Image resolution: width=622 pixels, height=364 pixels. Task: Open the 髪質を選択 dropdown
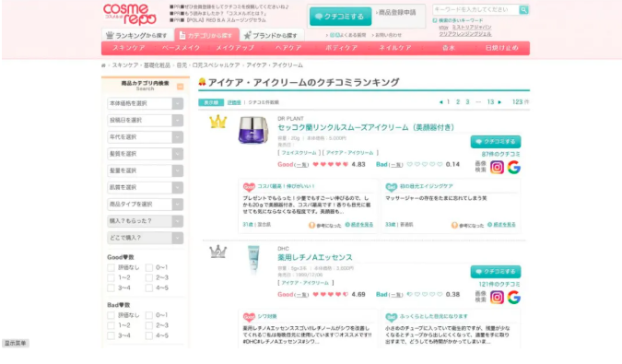point(146,154)
